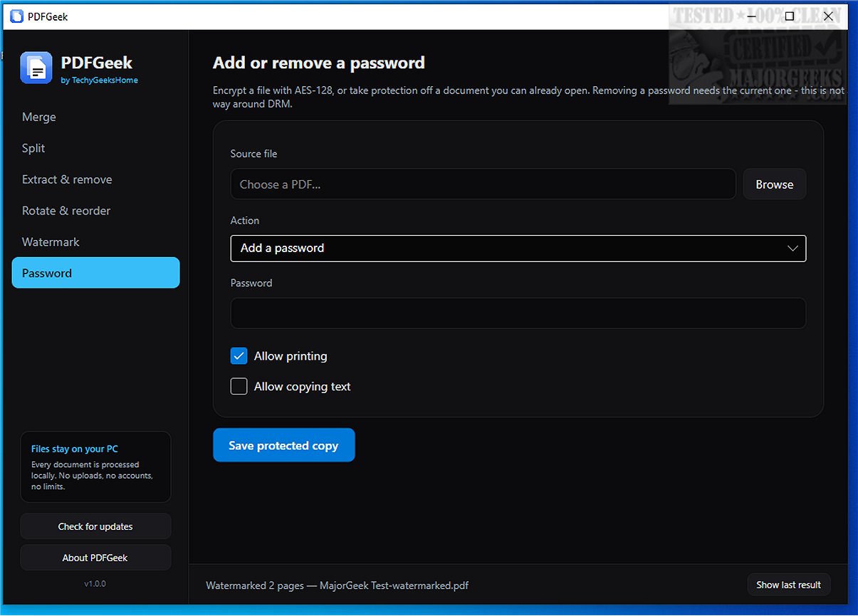Screen dimensions: 858x616
Task: Click the dropdown chevron arrow of Action
Action: (x=792, y=249)
